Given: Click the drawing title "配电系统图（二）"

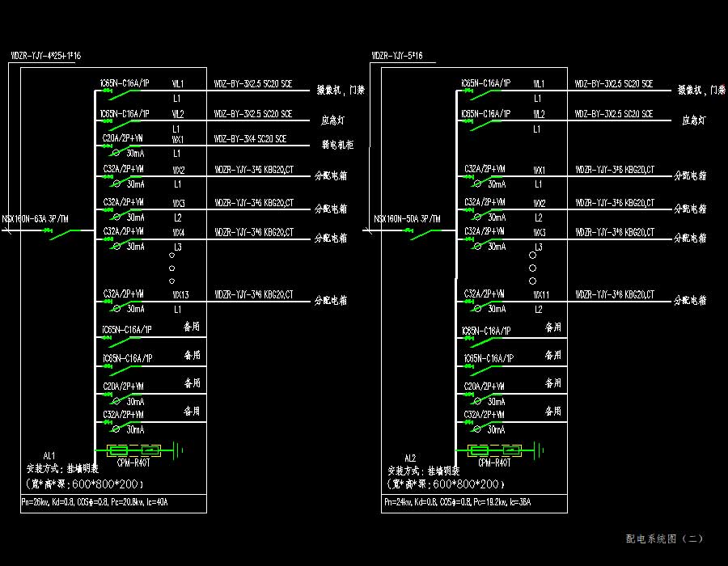Looking at the screenshot, I should (664, 539).
